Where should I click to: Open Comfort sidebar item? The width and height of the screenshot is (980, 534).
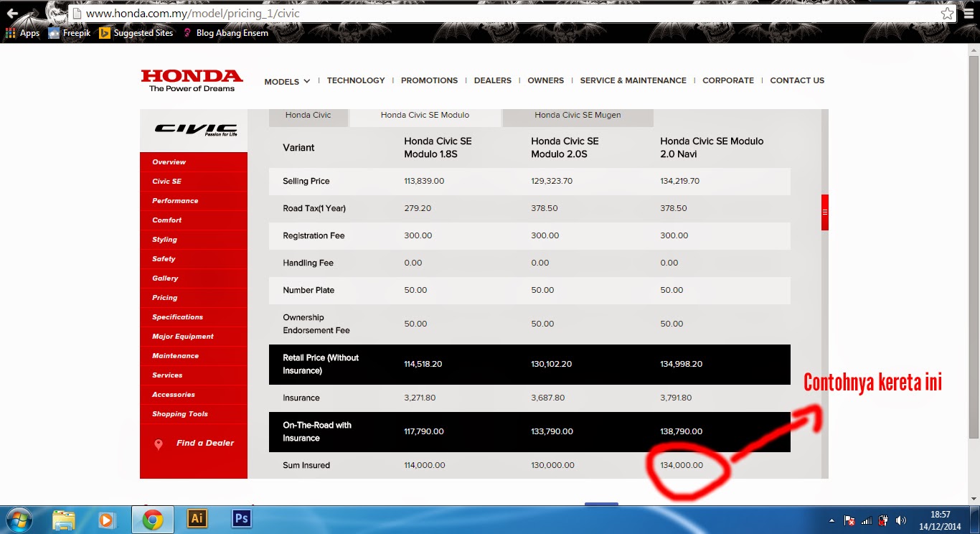click(x=194, y=220)
